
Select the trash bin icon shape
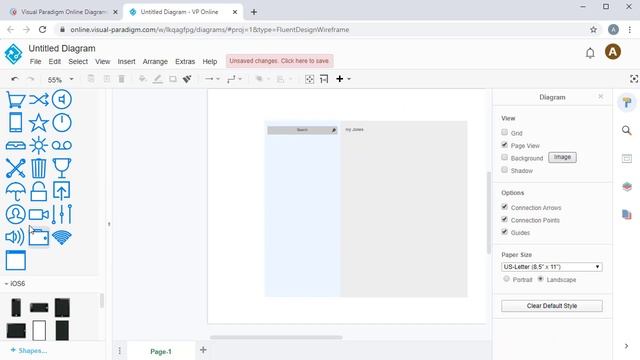point(38,168)
